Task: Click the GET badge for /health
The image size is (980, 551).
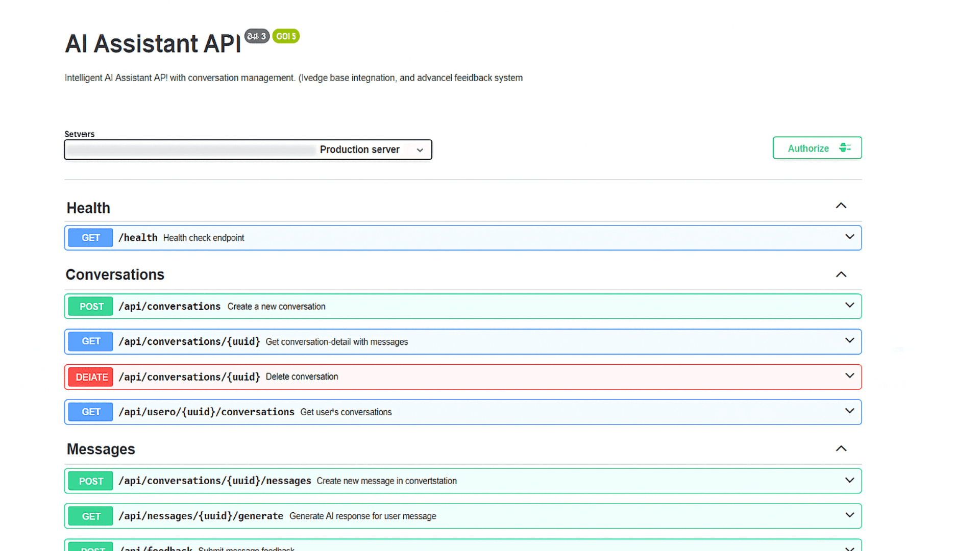Action: coord(90,238)
